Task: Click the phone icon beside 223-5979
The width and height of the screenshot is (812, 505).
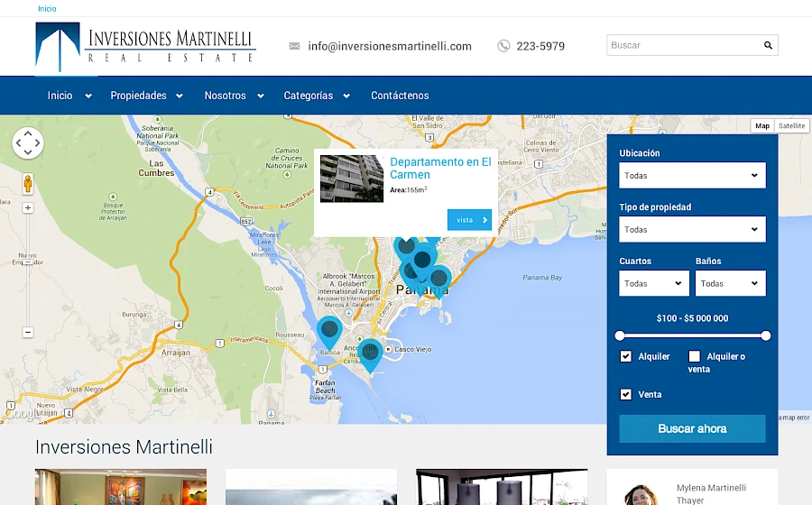Action: [503, 46]
